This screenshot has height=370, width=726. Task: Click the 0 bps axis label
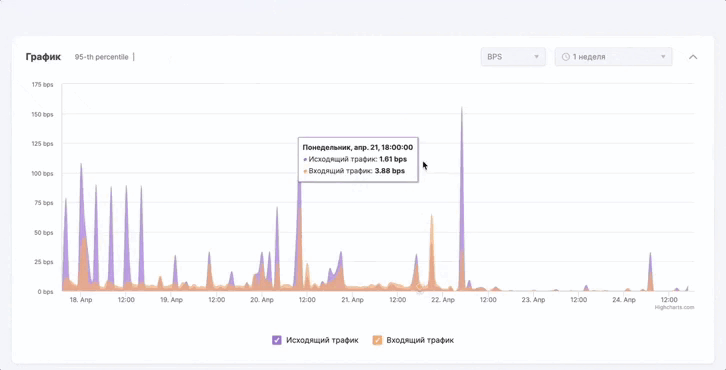[45, 292]
